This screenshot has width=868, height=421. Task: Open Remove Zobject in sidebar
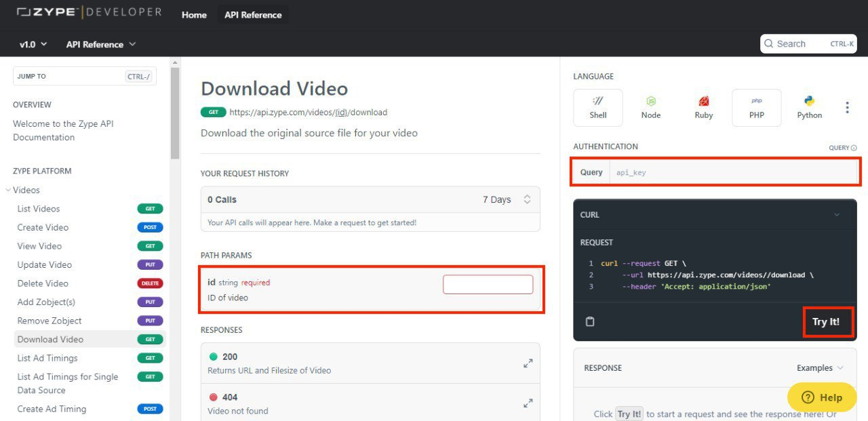coord(90,321)
